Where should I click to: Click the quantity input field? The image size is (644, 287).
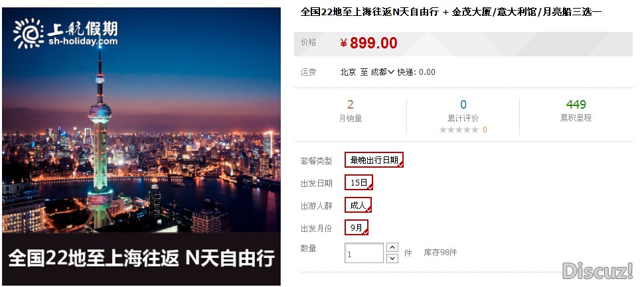(x=364, y=253)
